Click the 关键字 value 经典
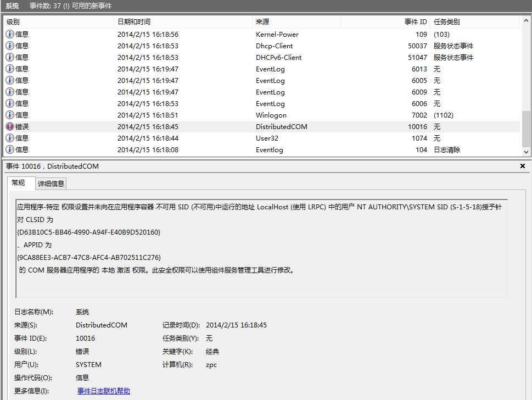Screen dimensions: 532x400 [x=212, y=352]
